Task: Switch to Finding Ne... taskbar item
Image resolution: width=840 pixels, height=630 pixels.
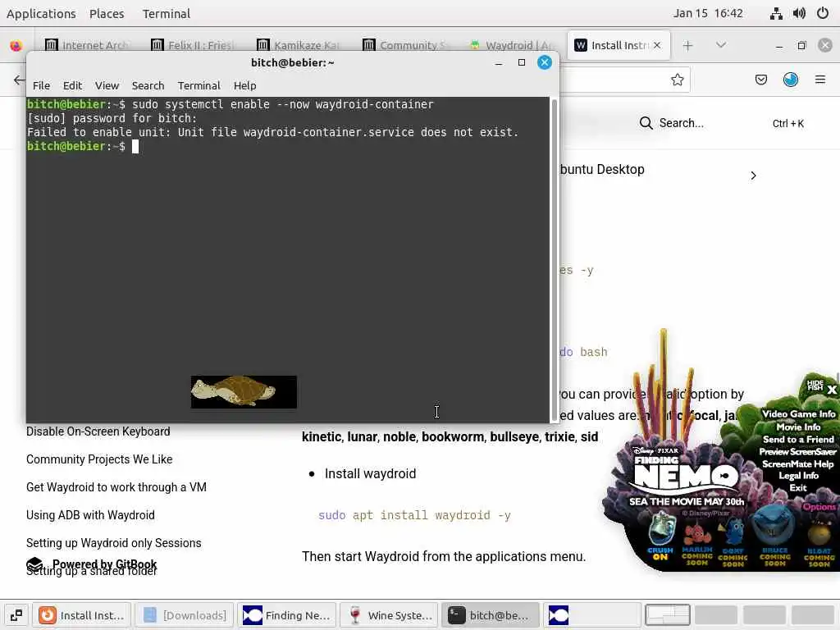Action: point(287,615)
